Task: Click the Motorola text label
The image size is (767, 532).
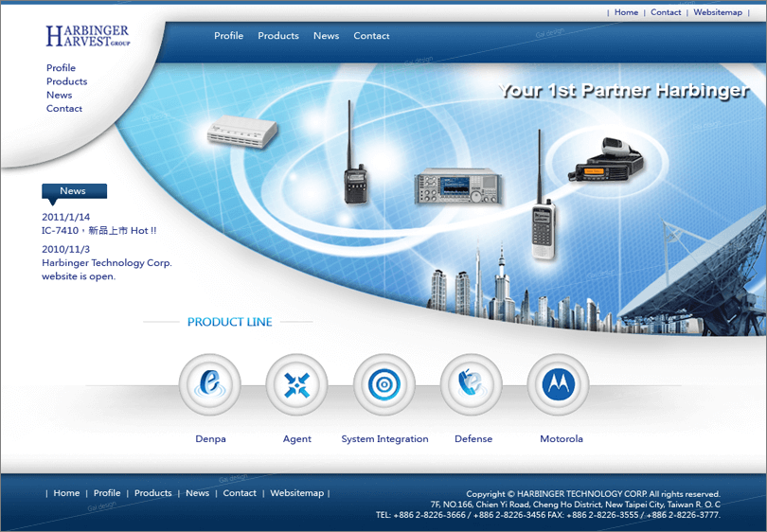Action: point(562,438)
